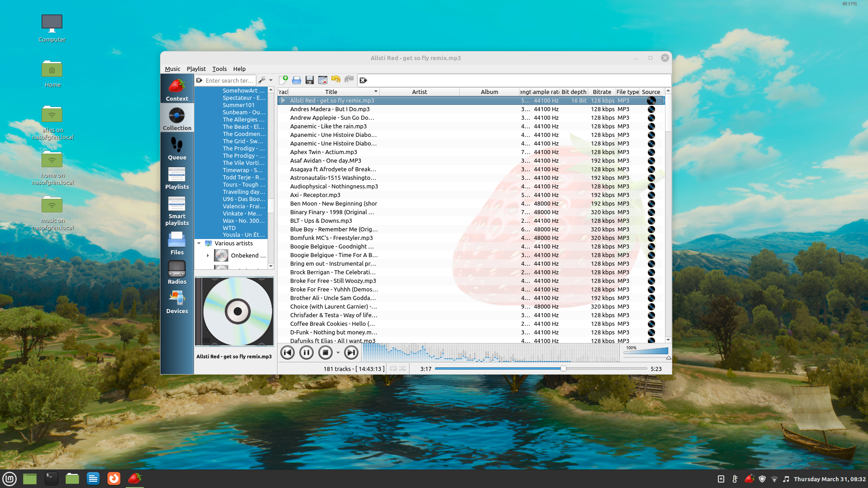This screenshot has width=868, height=488.
Task: Click the spectrum analyzer visualization
Action: (x=491, y=352)
